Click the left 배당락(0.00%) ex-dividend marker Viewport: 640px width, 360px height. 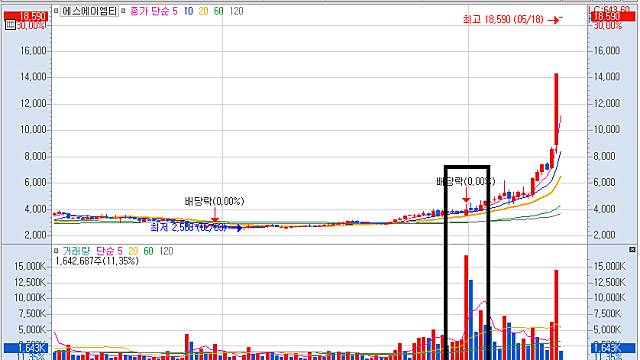tap(214, 201)
